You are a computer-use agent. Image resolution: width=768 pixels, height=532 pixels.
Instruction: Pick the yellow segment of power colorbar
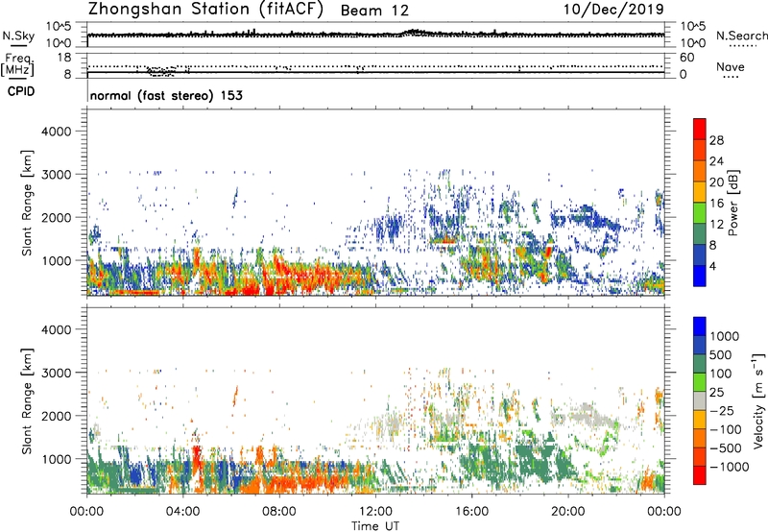coord(700,192)
